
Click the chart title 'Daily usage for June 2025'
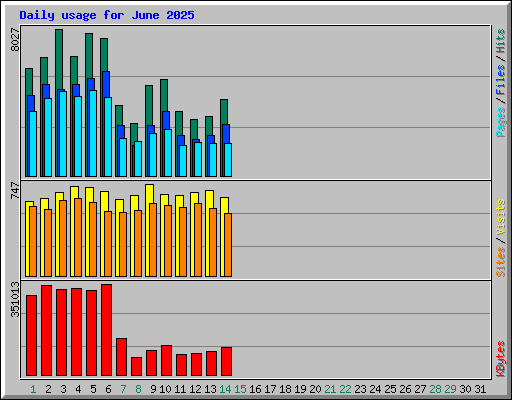tap(107, 15)
